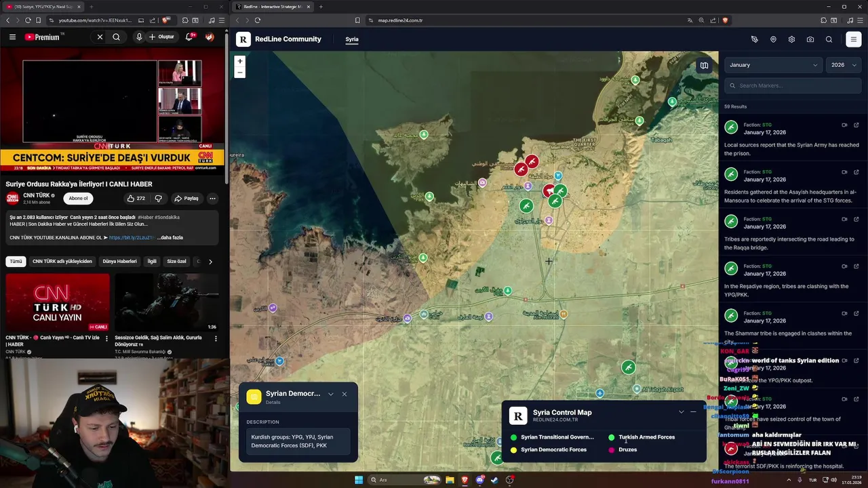Select the İlgili chip

(x=152, y=261)
